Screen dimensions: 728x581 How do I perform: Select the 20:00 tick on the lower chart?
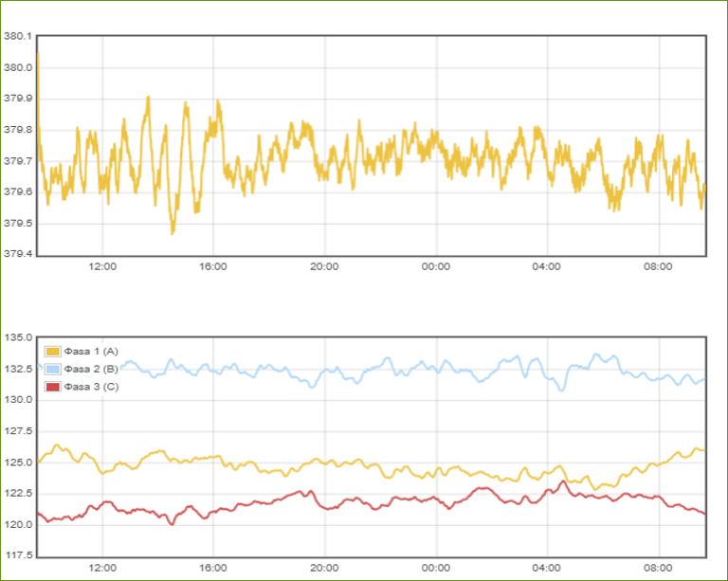pos(324,569)
